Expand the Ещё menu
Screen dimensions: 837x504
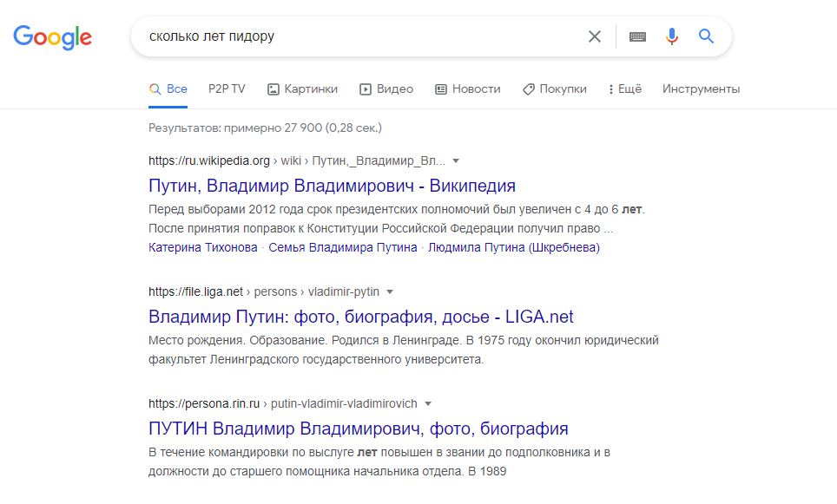[625, 89]
